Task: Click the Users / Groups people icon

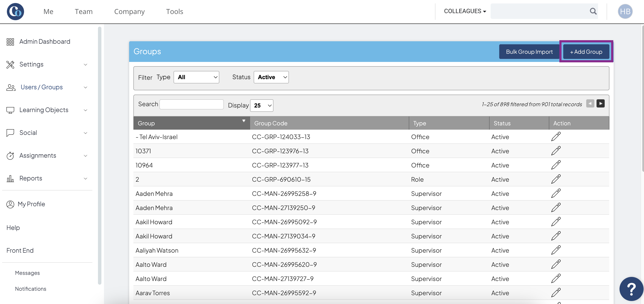Action: tap(11, 87)
